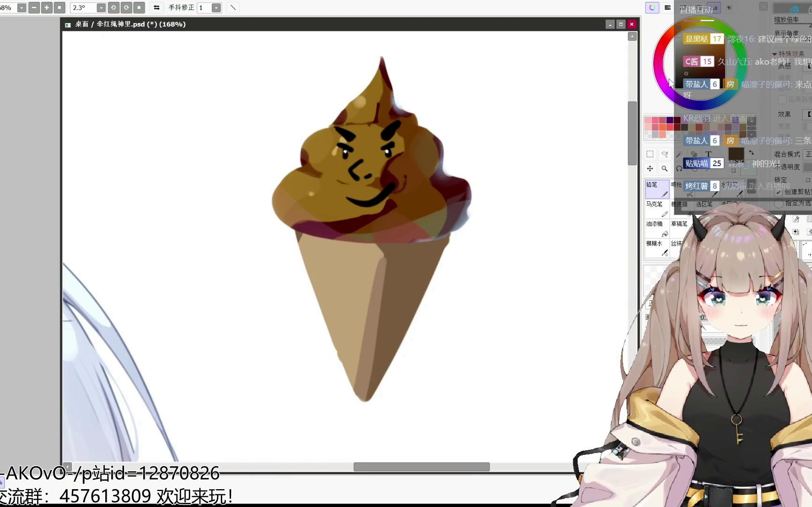Select the text tool T

pos(708,154)
